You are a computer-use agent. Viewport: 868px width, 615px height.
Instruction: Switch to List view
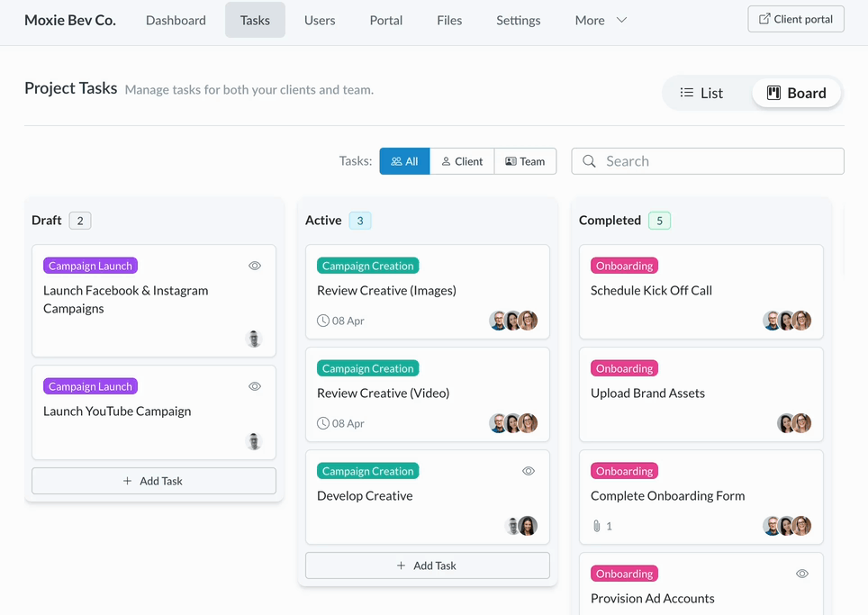coord(701,93)
